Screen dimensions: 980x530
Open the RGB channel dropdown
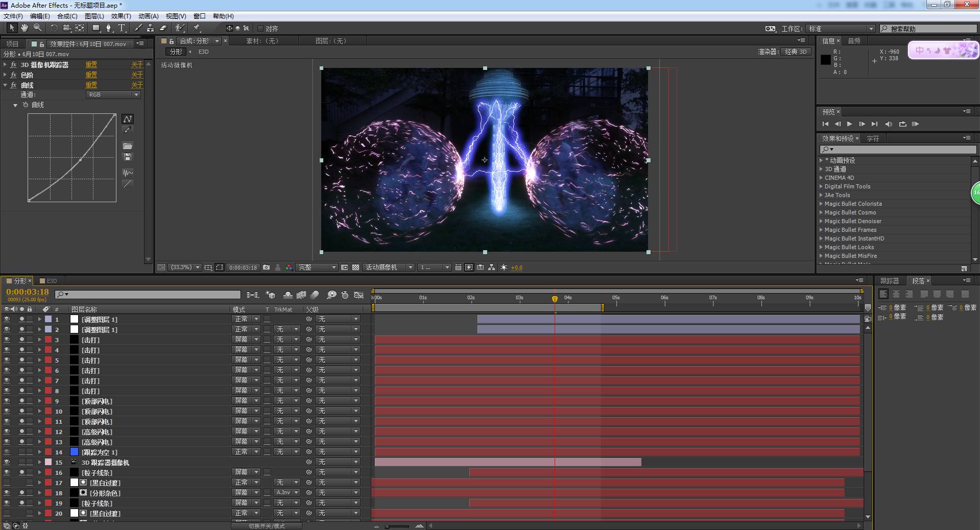pos(113,95)
